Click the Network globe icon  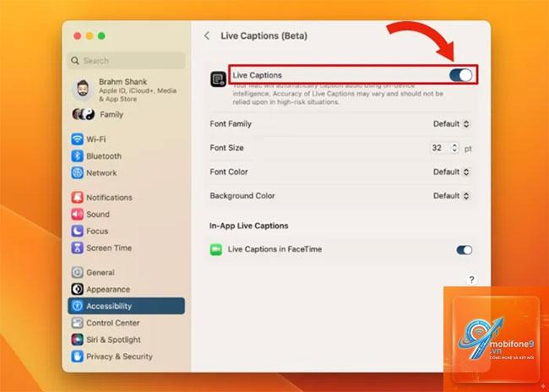coord(77,172)
